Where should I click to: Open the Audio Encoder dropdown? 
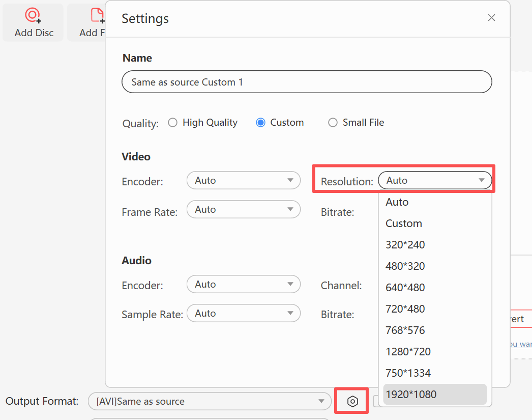tap(244, 284)
